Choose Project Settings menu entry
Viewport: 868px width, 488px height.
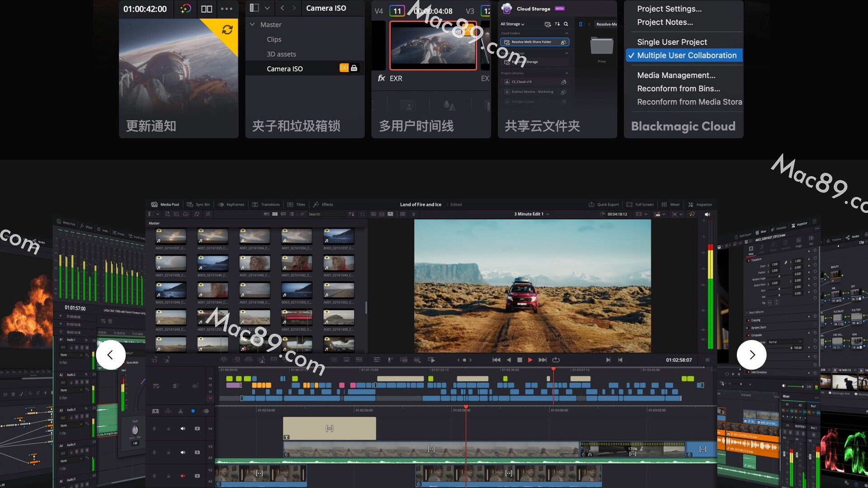click(x=669, y=9)
